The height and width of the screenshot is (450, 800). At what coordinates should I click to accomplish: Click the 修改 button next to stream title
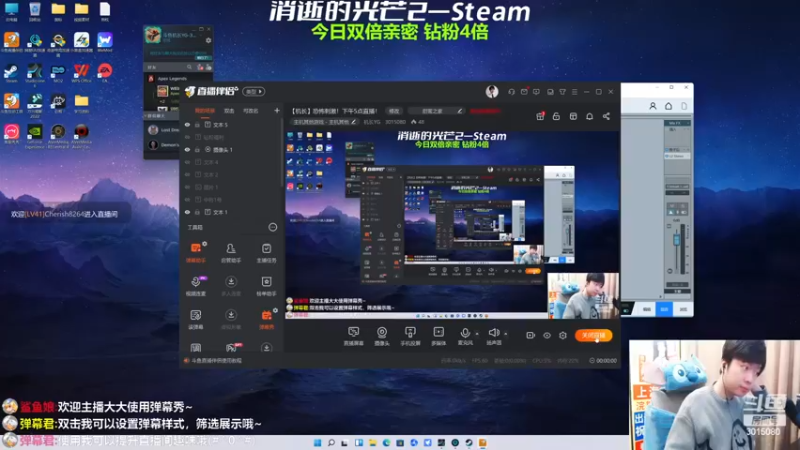click(394, 111)
